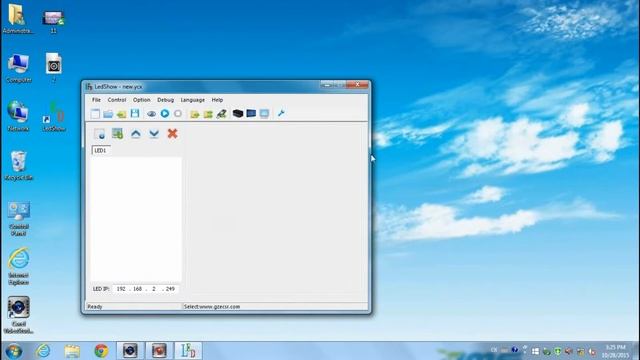This screenshot has width=640, height=360.
Task: Click the New file toolbar icon
Action: pyautogui.click(x=95, y=113)
